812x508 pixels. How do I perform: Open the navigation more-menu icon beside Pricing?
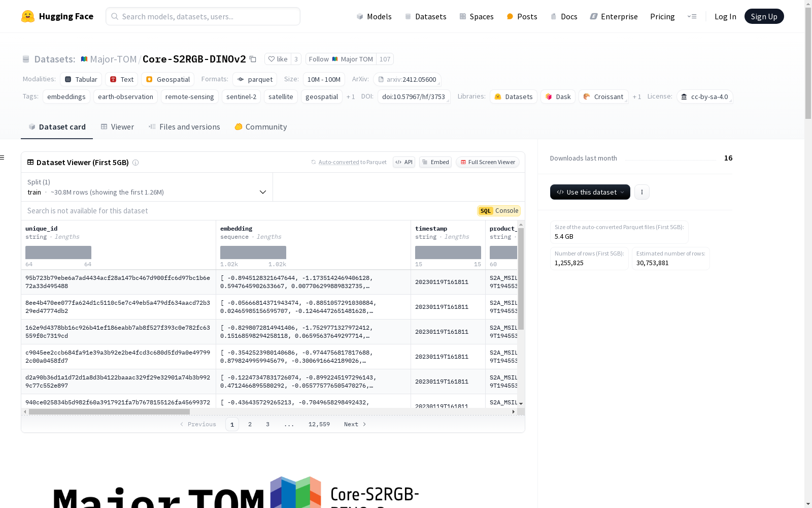click(x=692, y=16)
